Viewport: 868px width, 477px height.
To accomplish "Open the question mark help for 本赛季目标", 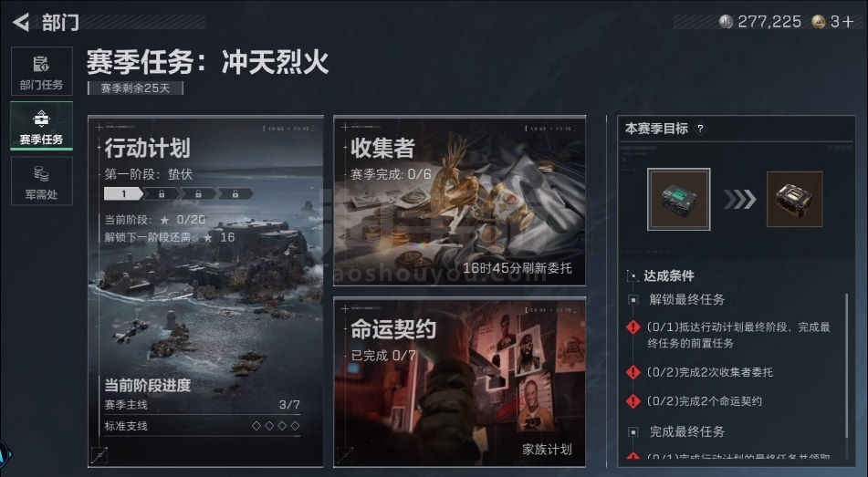I will pos(700,129).
